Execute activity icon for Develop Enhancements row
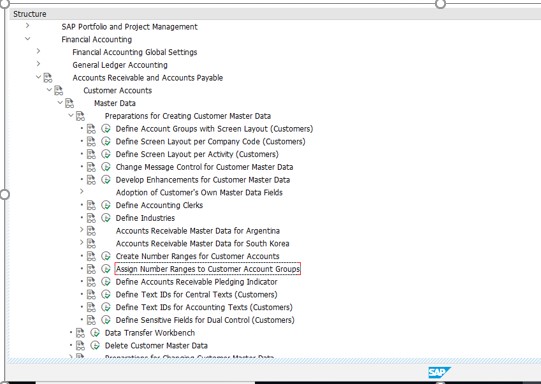541x384 pixels. pyautogui.click(x=106, y=180)
